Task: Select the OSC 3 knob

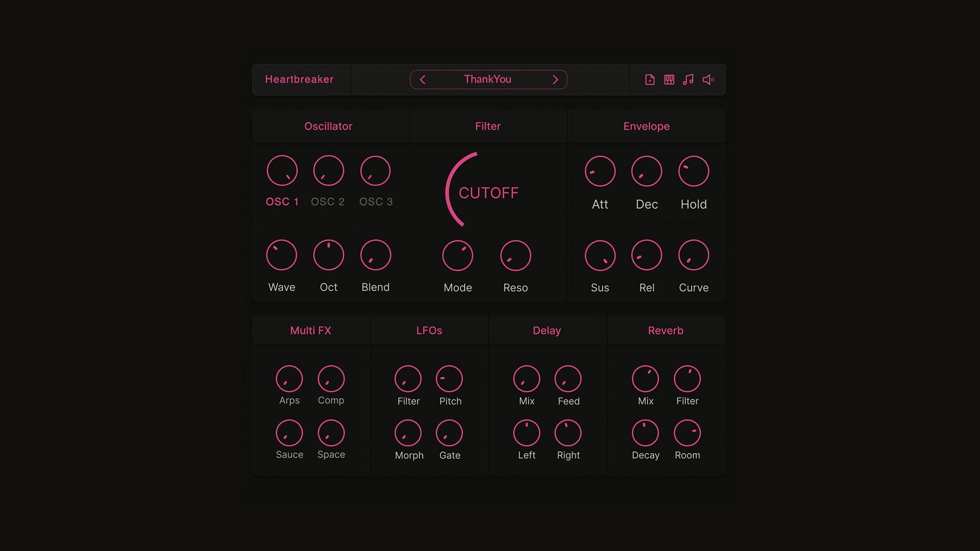Action: (x=375, y=171)
